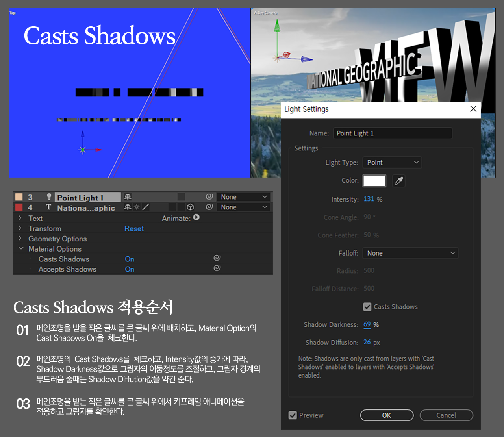Click the first empty switch box on layer 4

coord(172,207)
